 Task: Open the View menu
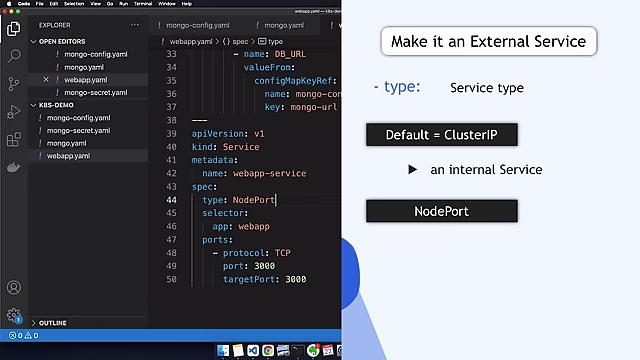tap(96, 4)
